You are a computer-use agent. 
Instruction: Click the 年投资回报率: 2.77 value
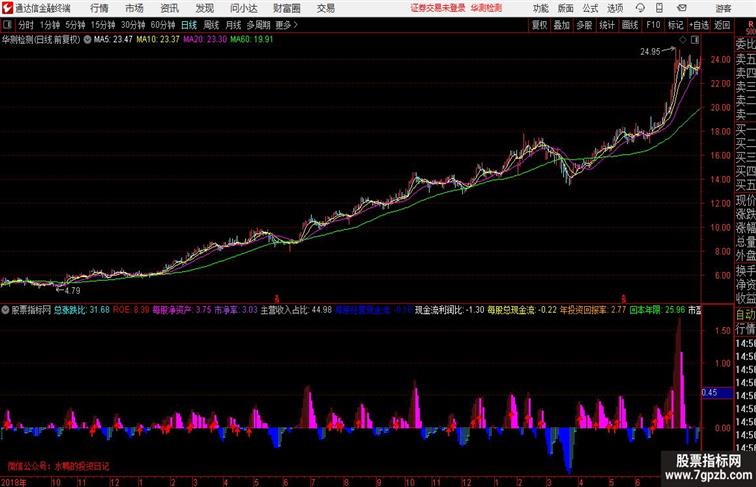[593, 310]
